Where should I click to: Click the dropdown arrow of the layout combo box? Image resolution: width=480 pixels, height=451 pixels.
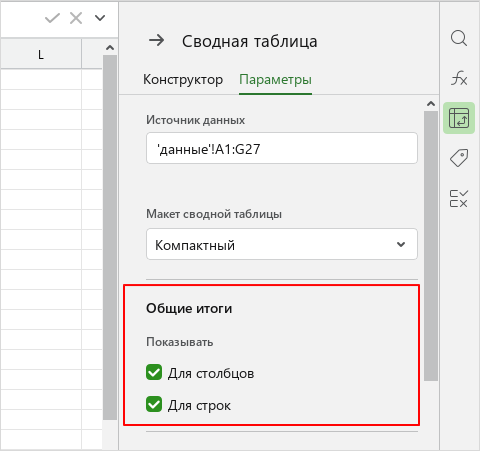401,244
